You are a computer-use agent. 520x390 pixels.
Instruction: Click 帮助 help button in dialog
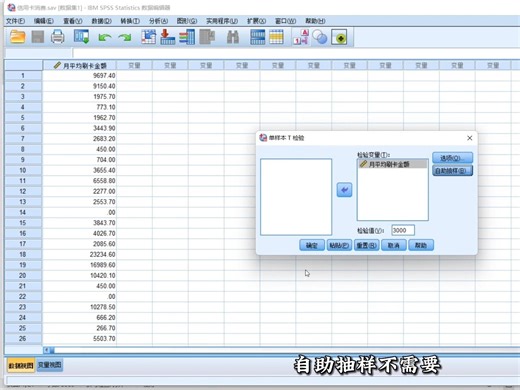click(421, 245)
